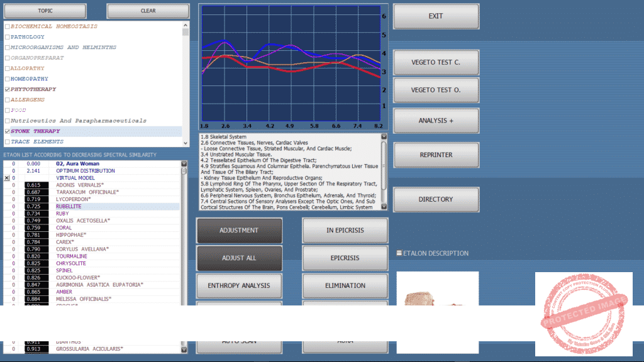Click the EXIT button
The image size is (644, 362).
pyautogui.click(x=436, y=16)
